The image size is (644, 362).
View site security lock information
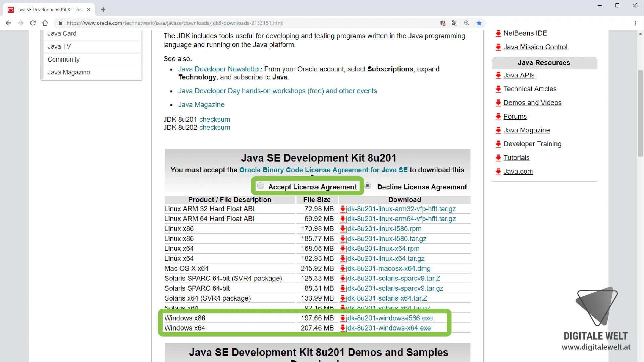60,23
